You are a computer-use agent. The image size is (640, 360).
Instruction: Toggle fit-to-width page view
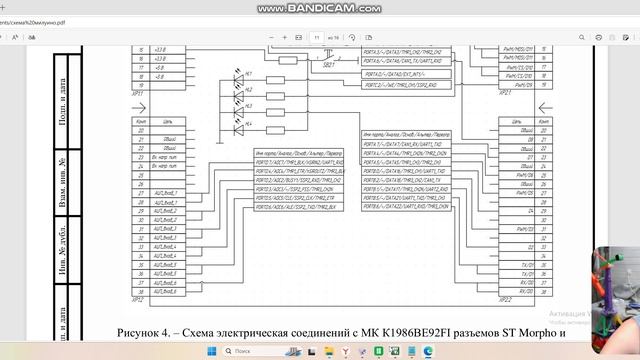299,37
